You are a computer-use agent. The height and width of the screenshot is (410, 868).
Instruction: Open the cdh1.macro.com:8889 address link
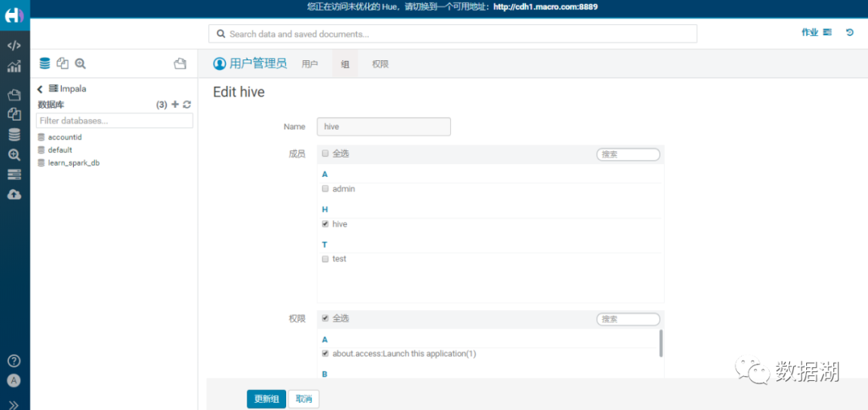pyautogui.click(x=545, y=7)
